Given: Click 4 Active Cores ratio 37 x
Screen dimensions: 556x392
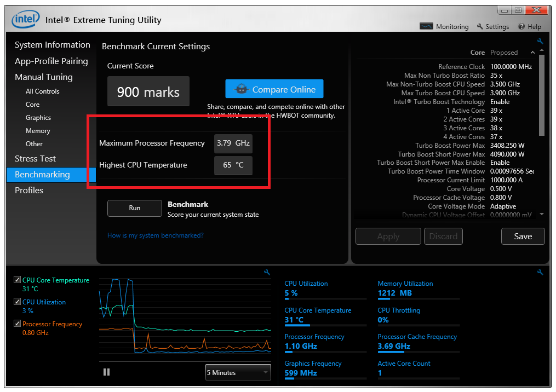Looking at the screenshot, I should 496,137.
